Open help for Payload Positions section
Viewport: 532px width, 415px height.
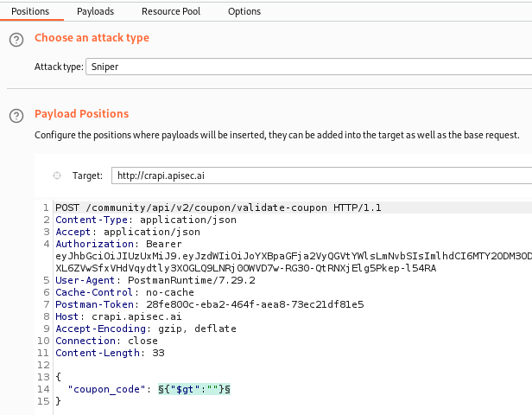point(16,116)
